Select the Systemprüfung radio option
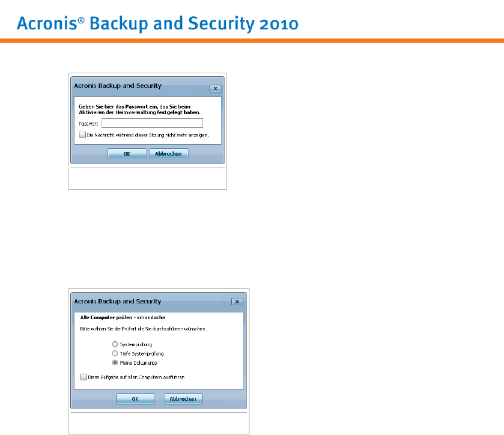This screenshot has width=504, height=435. coord(115,344)
